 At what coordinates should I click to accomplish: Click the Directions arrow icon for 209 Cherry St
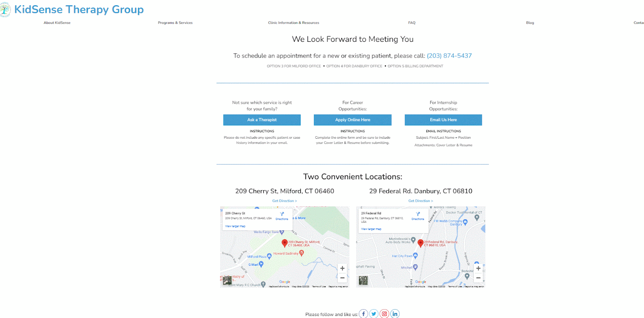coord(282,214)
